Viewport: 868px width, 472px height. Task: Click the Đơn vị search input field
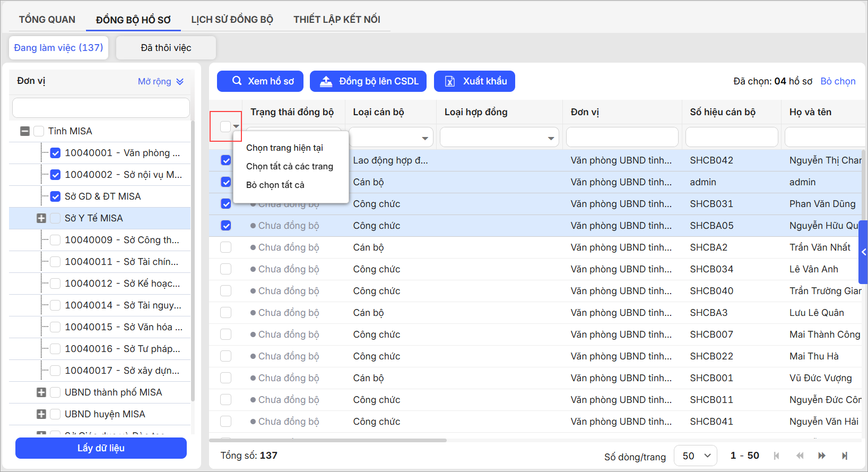pyautogui.click(x=101, y=108)
